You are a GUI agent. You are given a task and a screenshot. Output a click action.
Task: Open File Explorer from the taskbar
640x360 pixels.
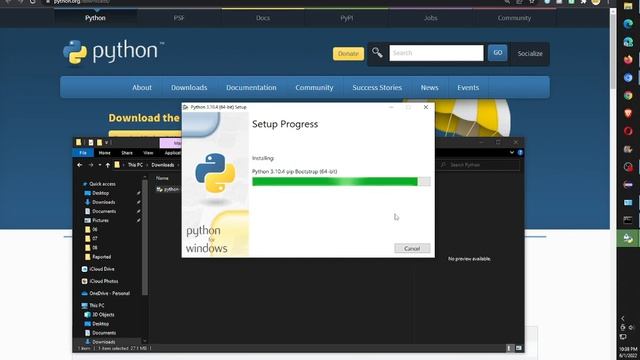[x=628, y=6]
